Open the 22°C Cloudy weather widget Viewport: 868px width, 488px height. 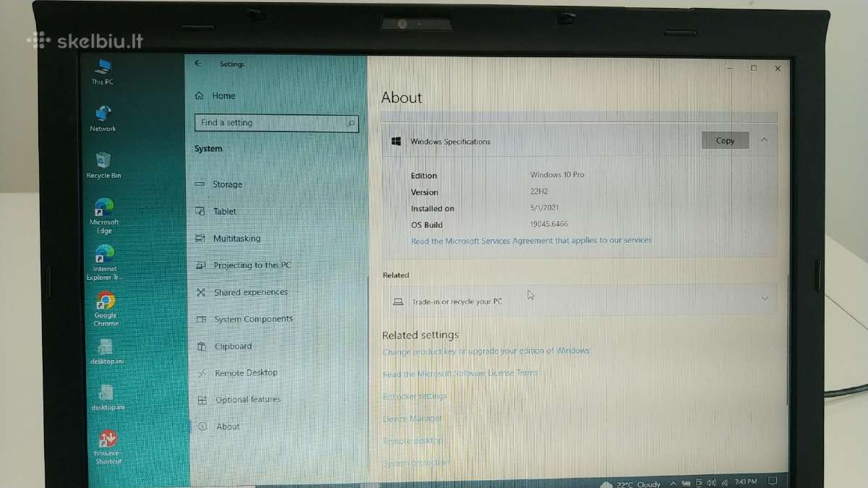coord(631,483)
